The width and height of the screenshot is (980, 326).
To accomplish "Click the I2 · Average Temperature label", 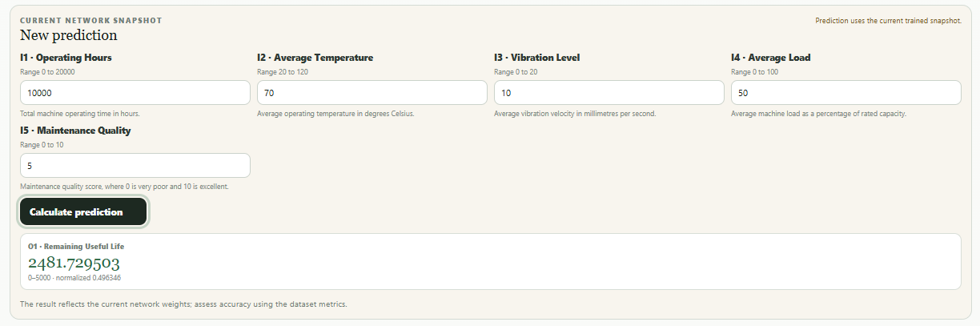I will click(x=315, y=58).
